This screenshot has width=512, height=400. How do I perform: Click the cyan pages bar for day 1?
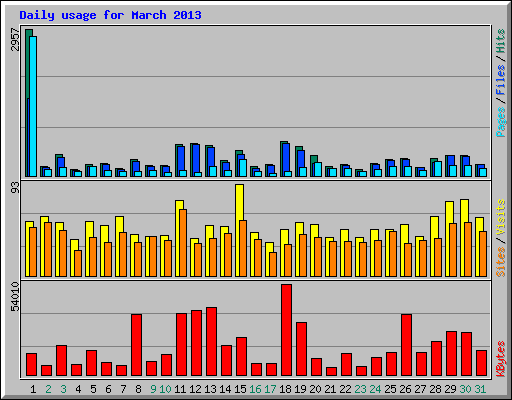(x=33, y=106)
